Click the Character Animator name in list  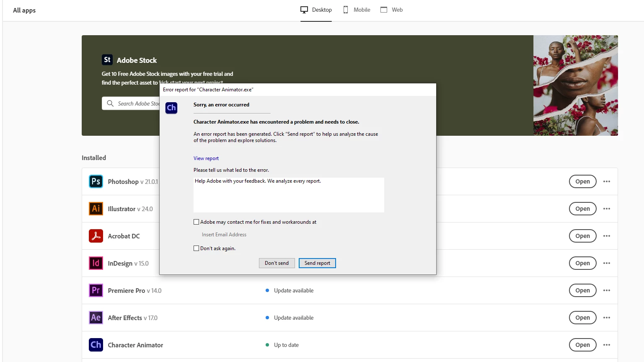click(x=135, y=345)
